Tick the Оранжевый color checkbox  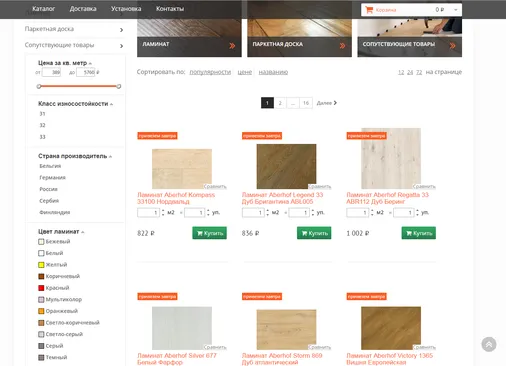coord(41,311)
